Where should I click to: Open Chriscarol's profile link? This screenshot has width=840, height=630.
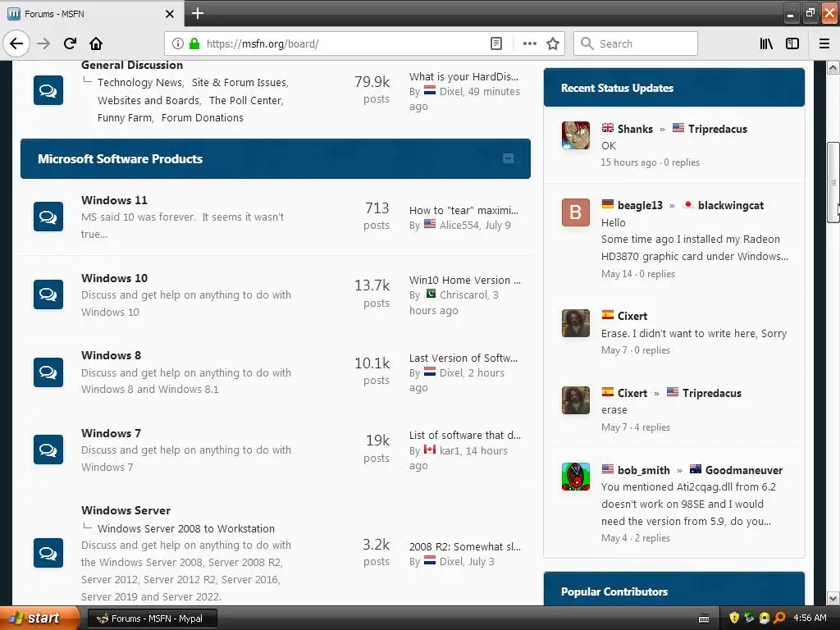[463, 294]
